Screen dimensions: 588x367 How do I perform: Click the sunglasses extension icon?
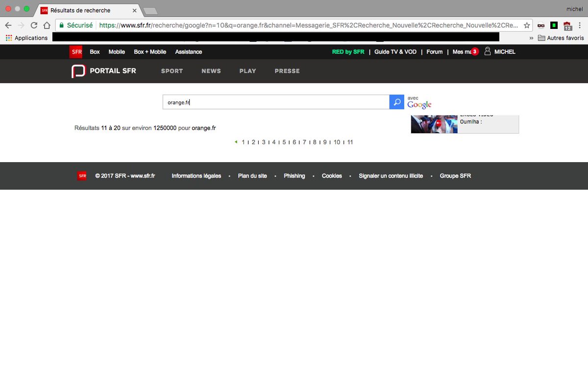(541, 25)
